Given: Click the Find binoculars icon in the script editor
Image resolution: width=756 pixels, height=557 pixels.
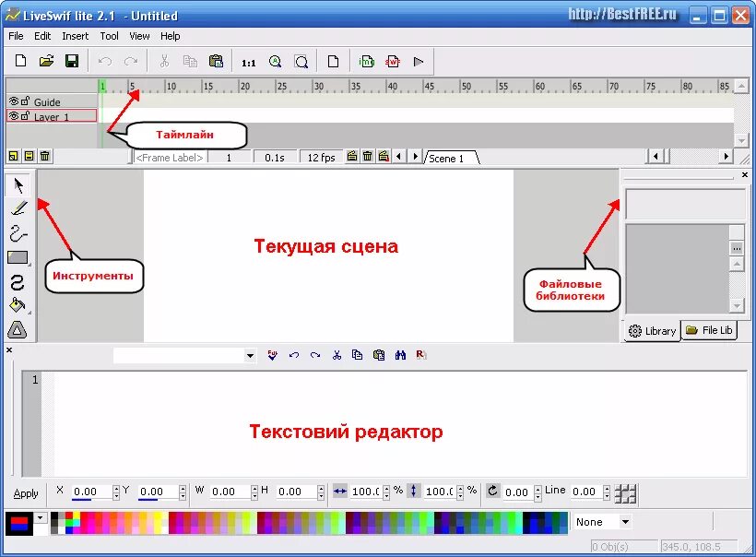Looking at the screenshot, I should pos(400,355).
